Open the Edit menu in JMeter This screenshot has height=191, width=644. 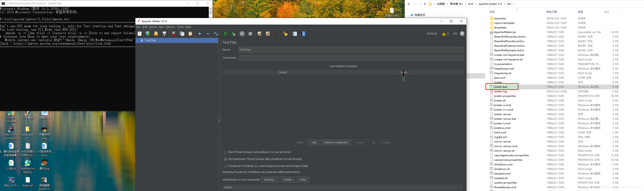pyautogui.click(x=145, y=27)
